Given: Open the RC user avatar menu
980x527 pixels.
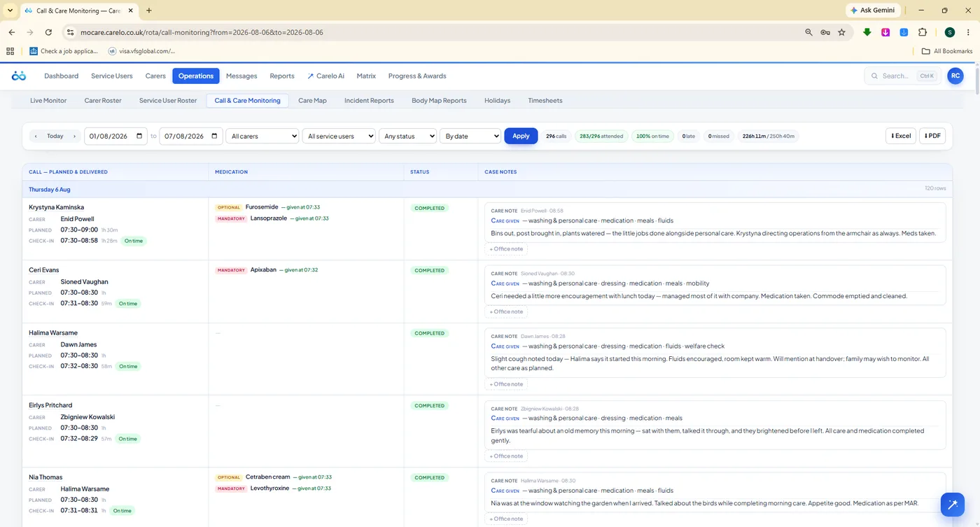Looking at the screenshot, I should pyautogui.click(x=955, y=76).
